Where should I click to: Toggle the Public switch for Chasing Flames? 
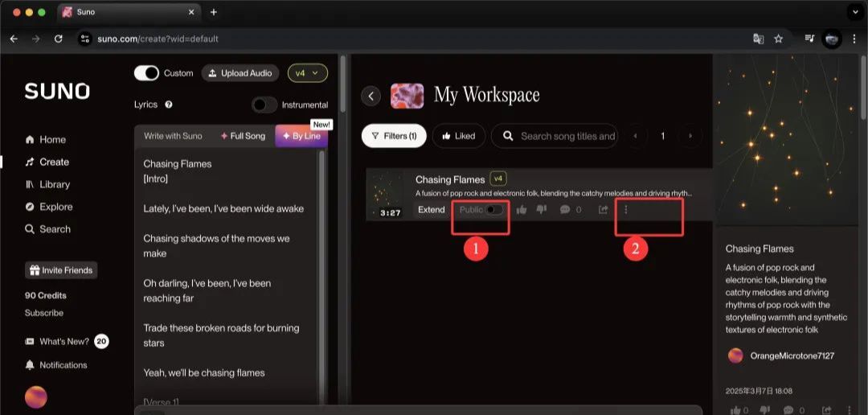(493, 210)
